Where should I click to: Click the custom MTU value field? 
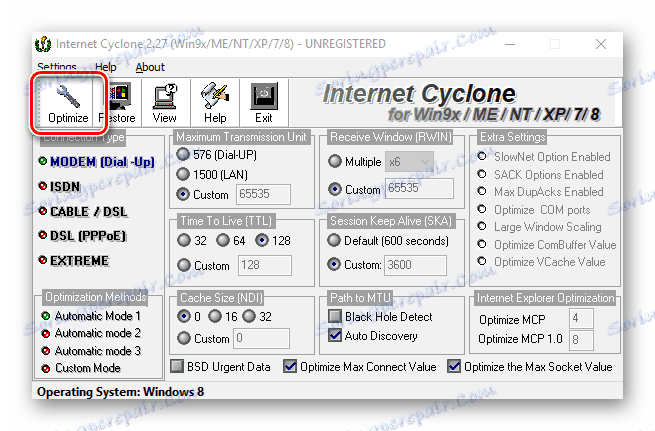(263, 194)
